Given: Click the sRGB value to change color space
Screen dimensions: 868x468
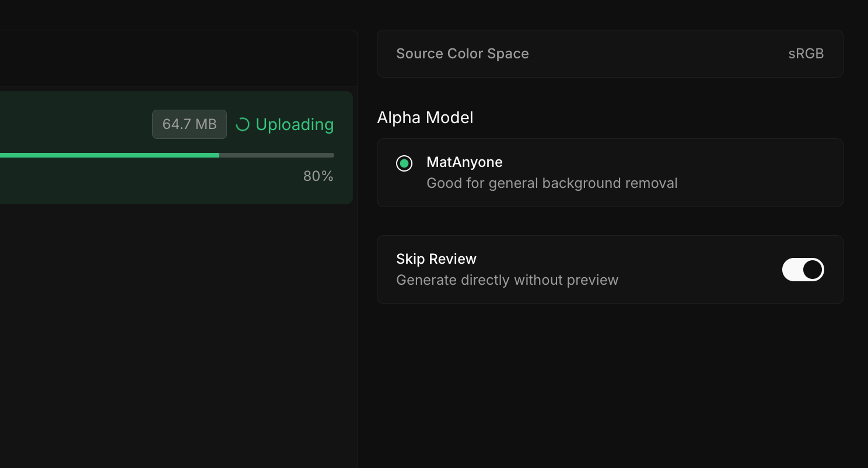Looking at the screenshot, I should tap(806, 53).
